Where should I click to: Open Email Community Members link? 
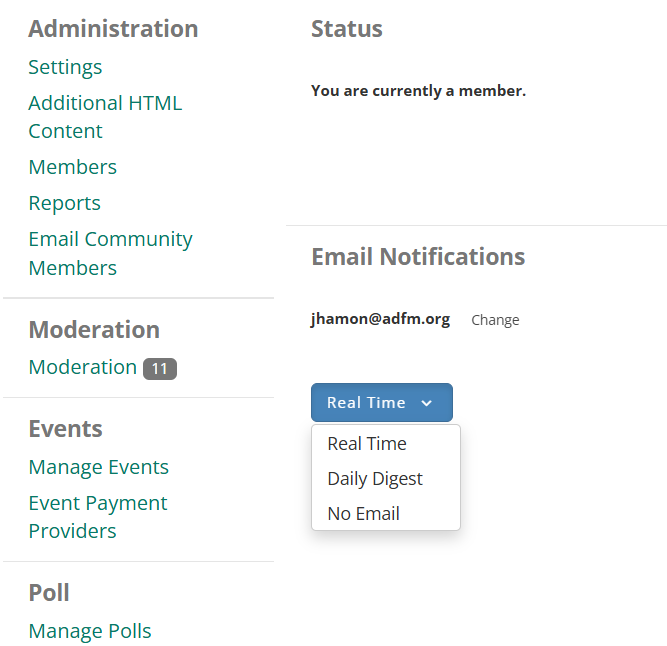click(x=110, y=253)
